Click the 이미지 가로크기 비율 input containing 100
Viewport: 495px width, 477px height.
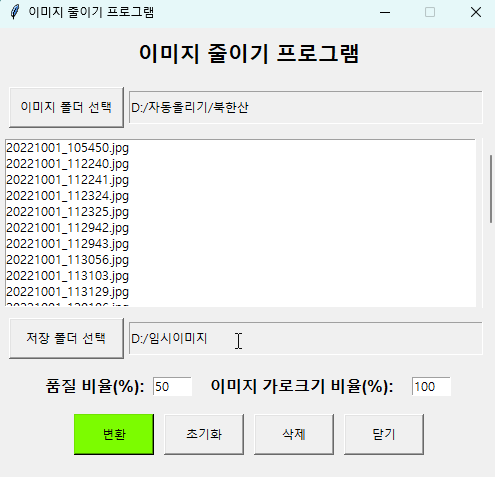coord(431,387)
